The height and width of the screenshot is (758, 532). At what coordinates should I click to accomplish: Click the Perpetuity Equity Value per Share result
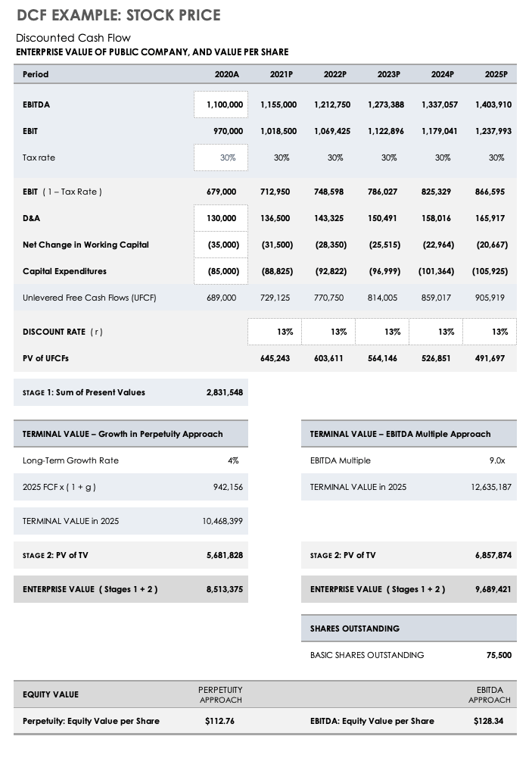[x=220, y=721]
